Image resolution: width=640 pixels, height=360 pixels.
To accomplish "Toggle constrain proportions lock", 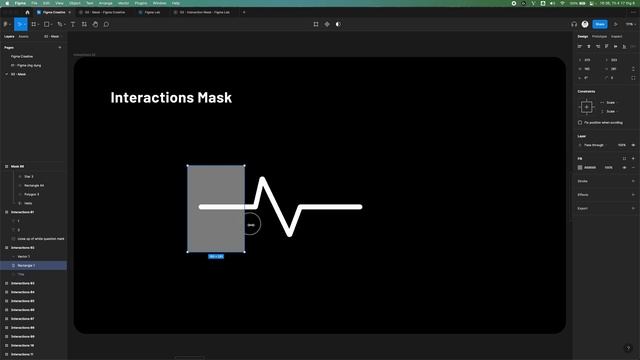I will [633, 69].
